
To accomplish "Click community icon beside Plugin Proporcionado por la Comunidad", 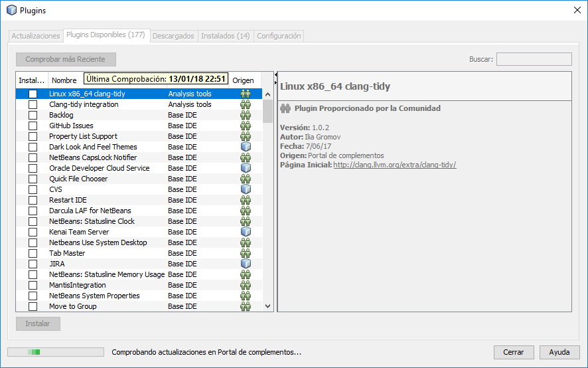I will pyautogui.click(x=285, y=108).
